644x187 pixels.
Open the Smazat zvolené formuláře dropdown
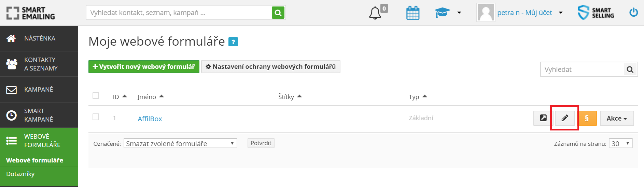180,143
